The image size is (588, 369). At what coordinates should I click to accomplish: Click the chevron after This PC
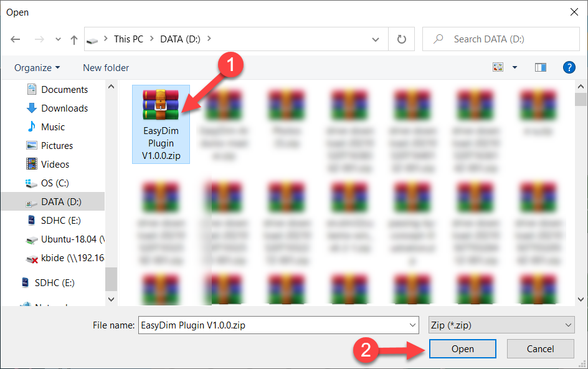point(152,39)
